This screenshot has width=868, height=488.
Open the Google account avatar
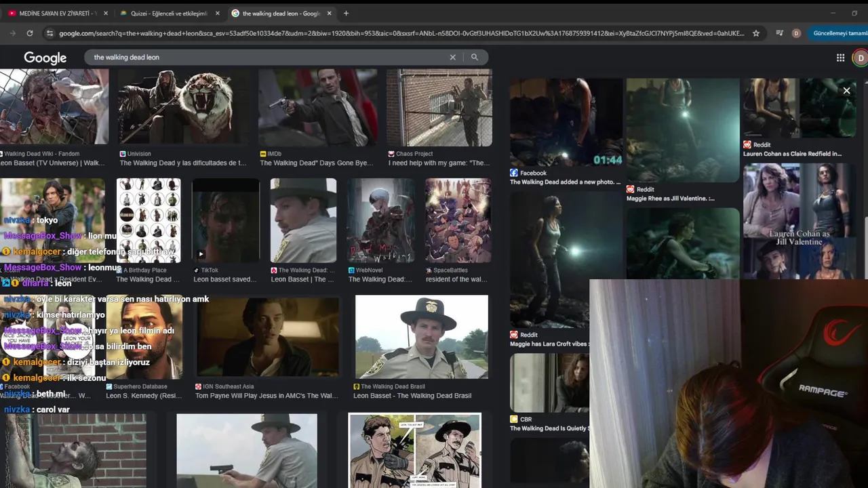pyautogui.click(x=861, y=58)
